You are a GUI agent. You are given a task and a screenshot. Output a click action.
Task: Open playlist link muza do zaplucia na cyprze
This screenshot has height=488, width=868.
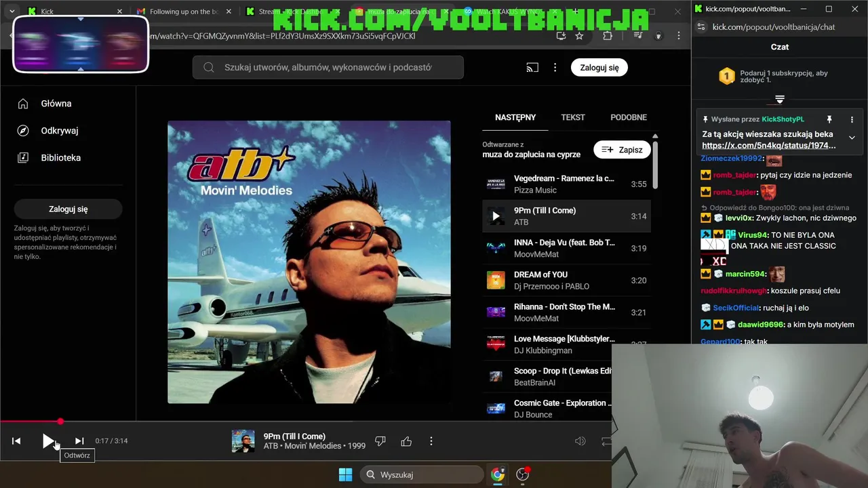coord(531,155)
